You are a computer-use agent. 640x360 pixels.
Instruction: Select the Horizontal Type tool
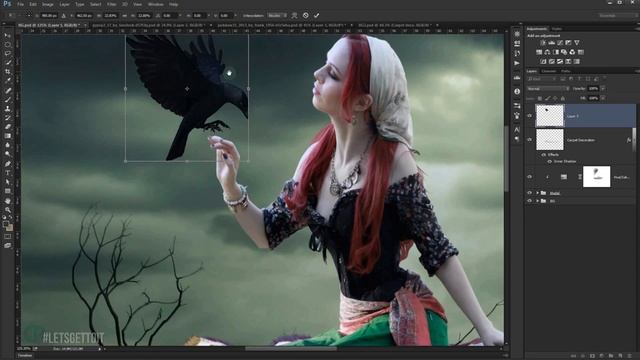[x=8, y=173]
